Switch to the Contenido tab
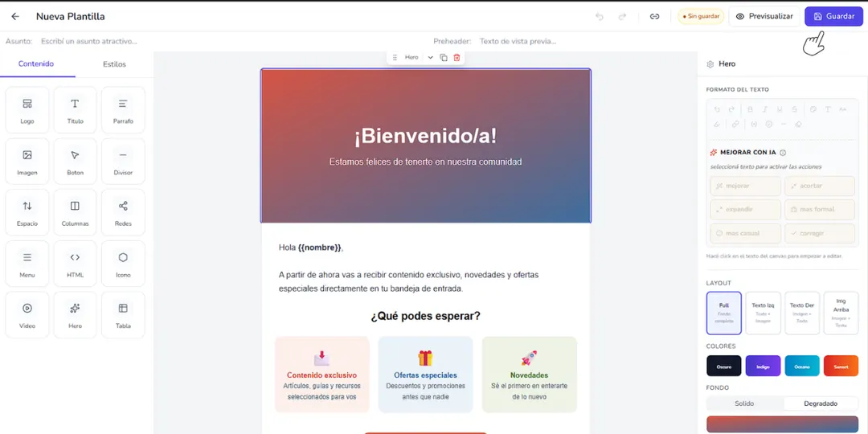The image size is (868, 434). coord(36,63)
